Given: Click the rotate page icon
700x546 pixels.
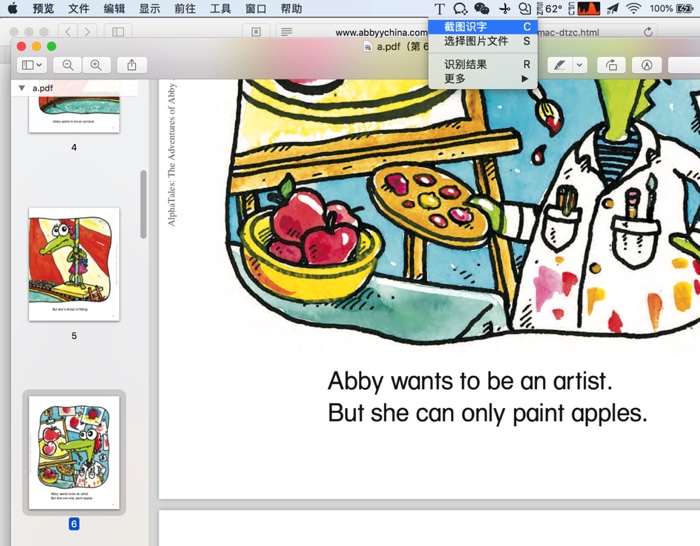Looking at the screenshot, I should click(611, 65).
